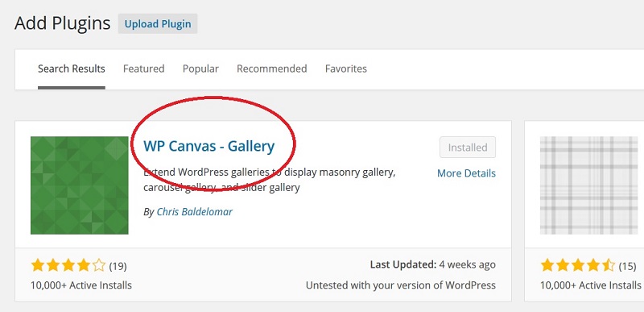The image size is (644, 312).
Task: Go to the Favorites tab
Action: [x=346, y=69]
